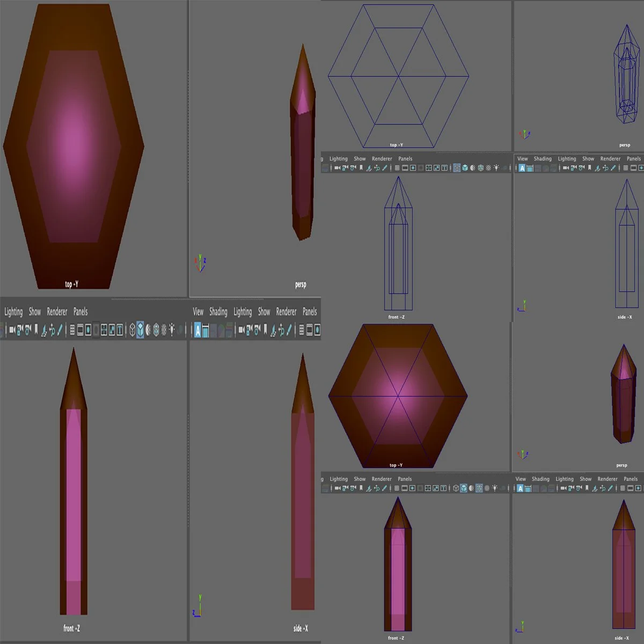Toggle resolution gate in large front -Z toolbar

[x=88, y=330]
